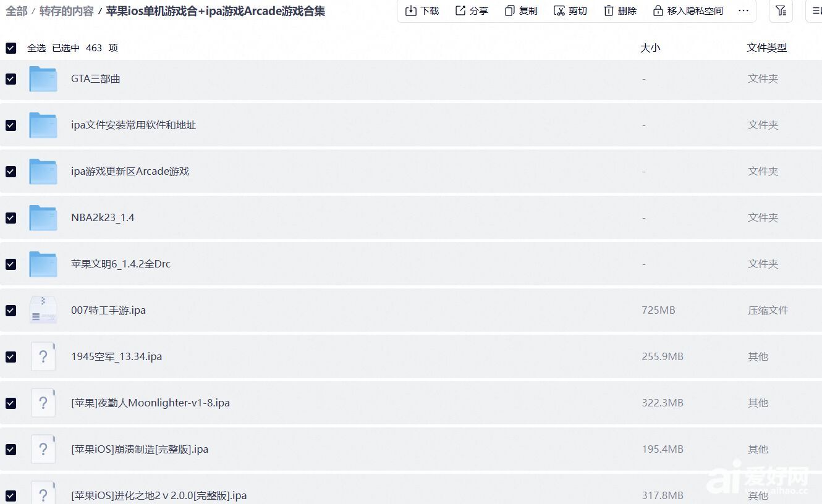Viewport: 822px width, 504px height.
Task: Go to 全部 in the breadcrumb
Action: click(x=17, y=10)
